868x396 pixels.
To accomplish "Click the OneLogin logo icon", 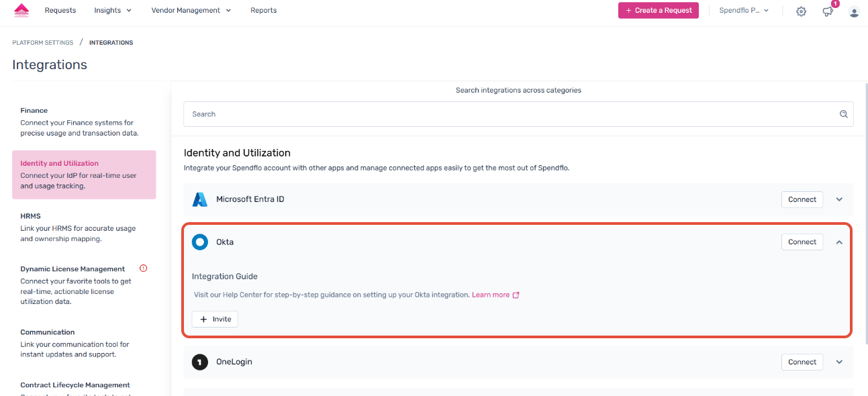I will coord(200,362).
